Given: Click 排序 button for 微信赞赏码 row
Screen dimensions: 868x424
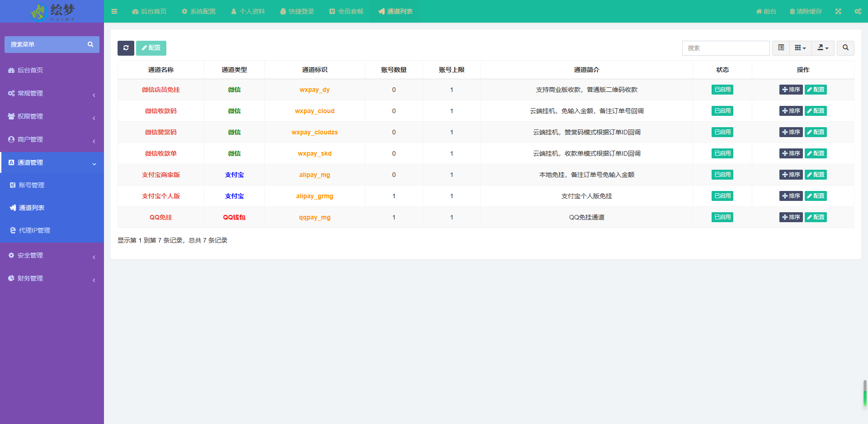Looking at the screenshot, I should point(791,132).
